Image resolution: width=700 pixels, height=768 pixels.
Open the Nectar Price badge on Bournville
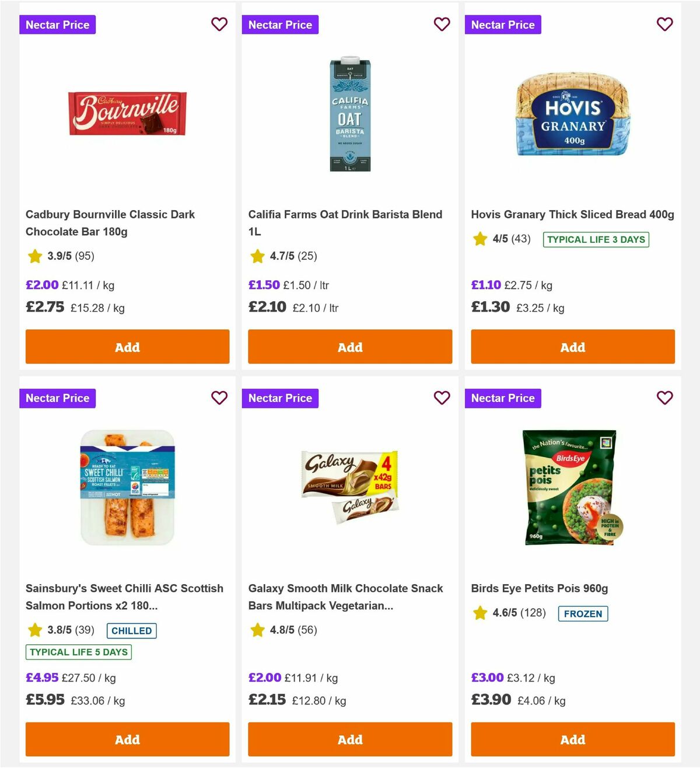[x=57, y=25]
